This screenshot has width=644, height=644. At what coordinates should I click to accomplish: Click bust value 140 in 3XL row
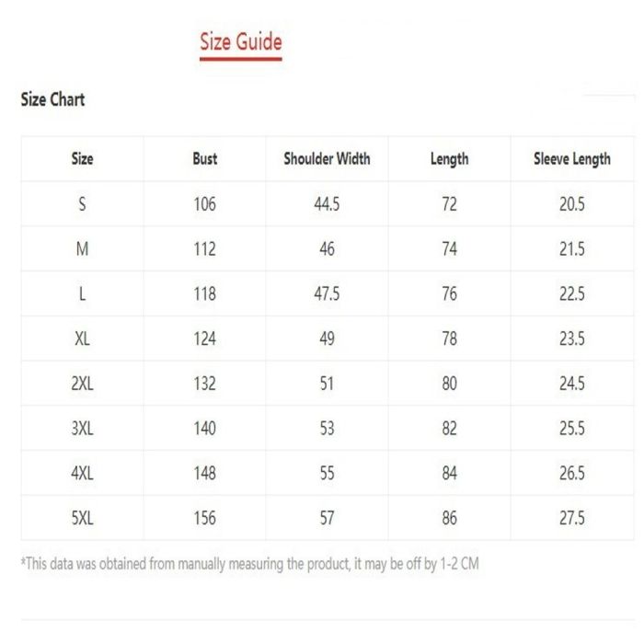205,429
